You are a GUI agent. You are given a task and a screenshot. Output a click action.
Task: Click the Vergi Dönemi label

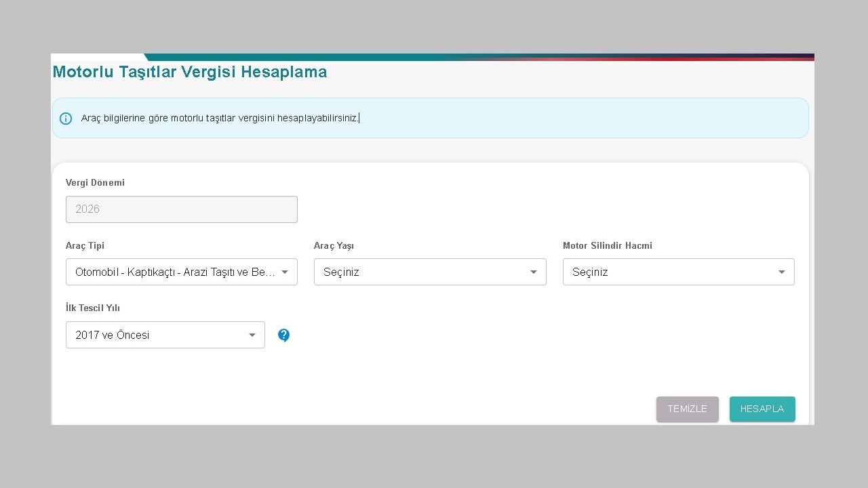(x=95, y=183)
